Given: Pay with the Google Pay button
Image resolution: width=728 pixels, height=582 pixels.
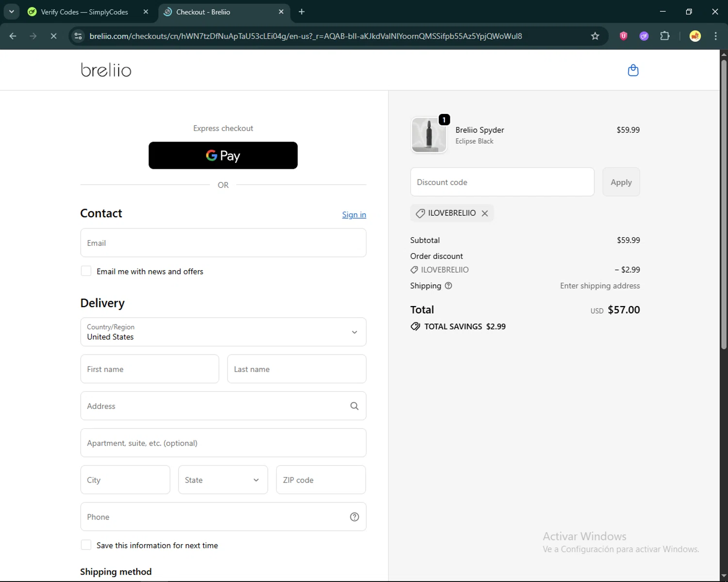Looking at the screenshot, I should (223, 155).
